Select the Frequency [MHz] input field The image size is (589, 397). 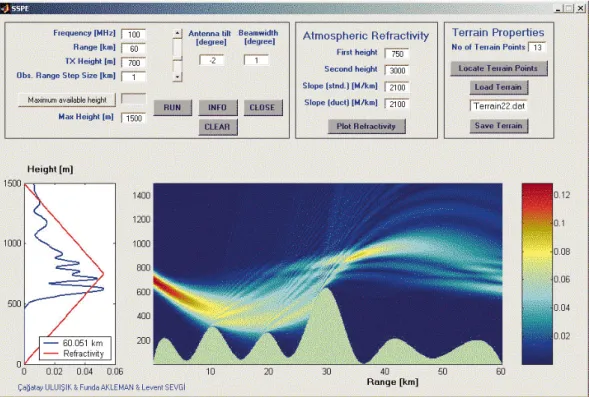(133, 35)
